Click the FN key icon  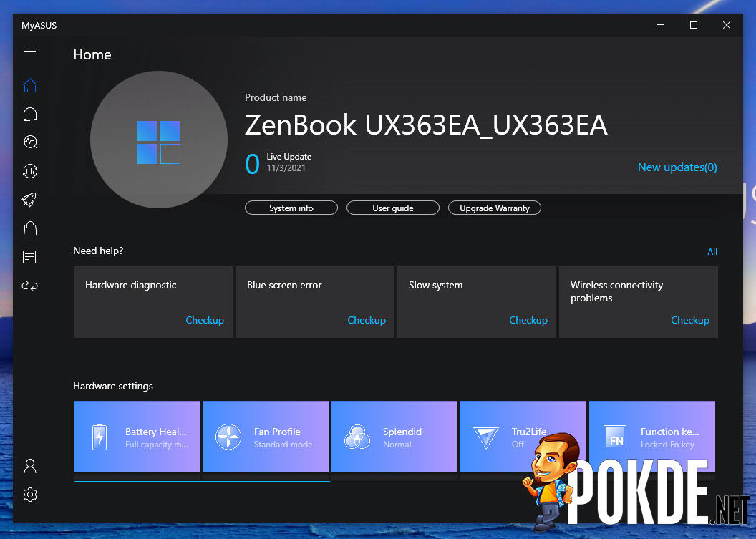(x=615, y=437)
